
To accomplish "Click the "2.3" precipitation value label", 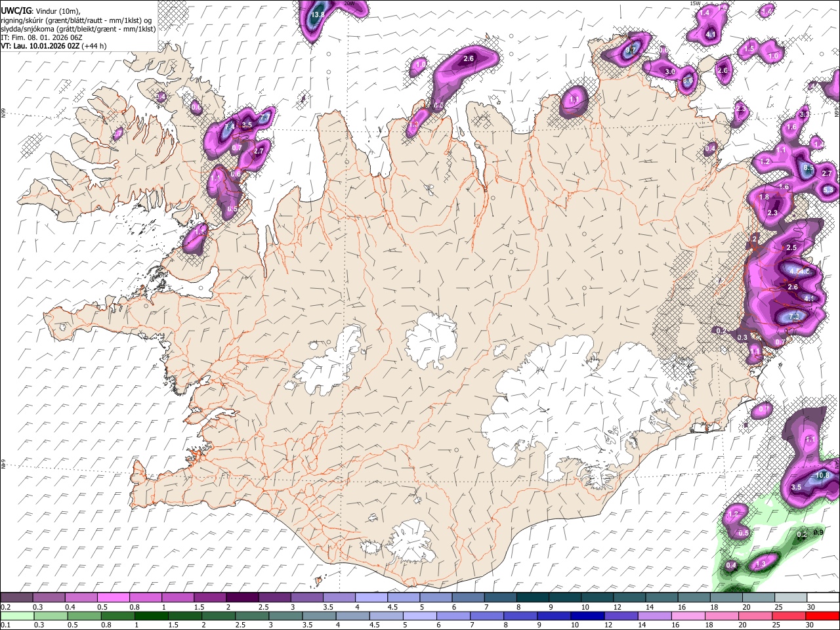I will pos(772,213).
